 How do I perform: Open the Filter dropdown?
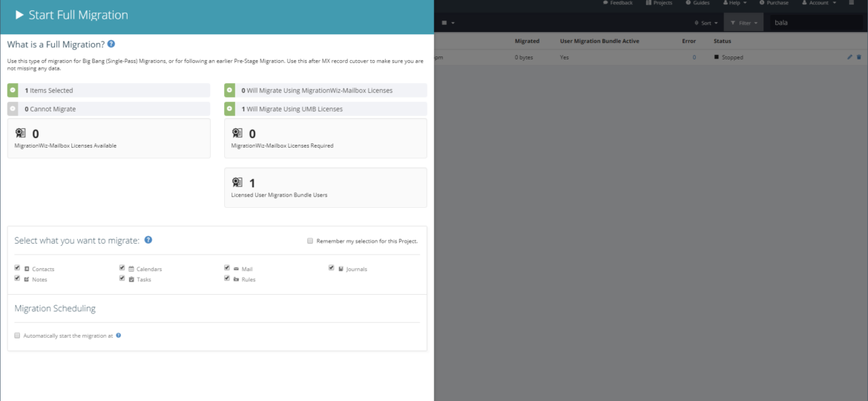743,23
